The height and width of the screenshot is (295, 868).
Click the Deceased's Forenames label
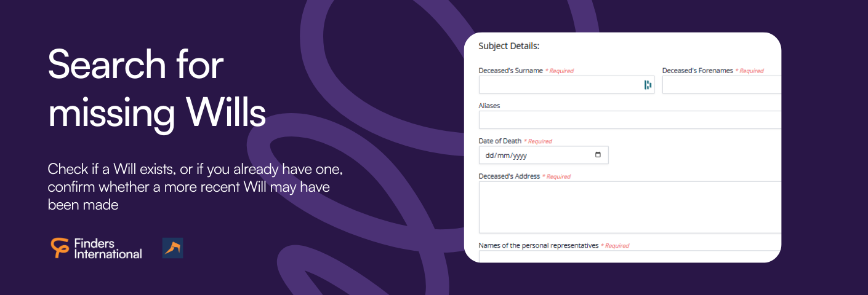[697, 71]
